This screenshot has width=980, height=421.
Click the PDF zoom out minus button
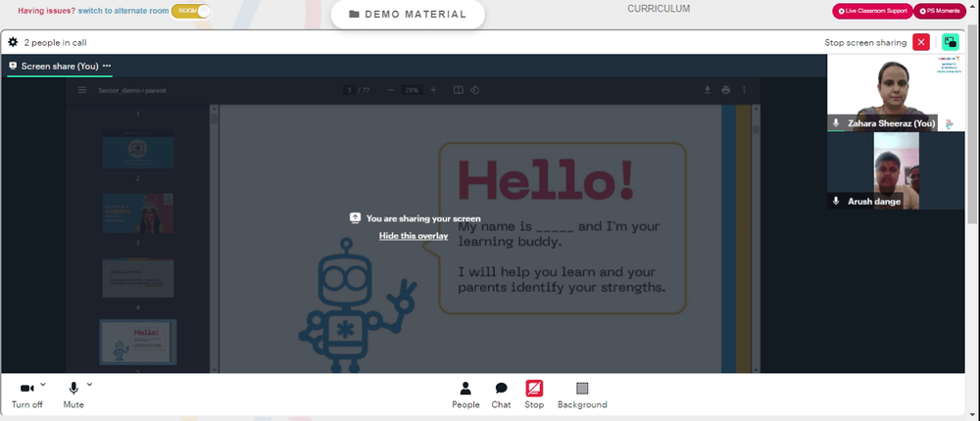tap(391, 90)
